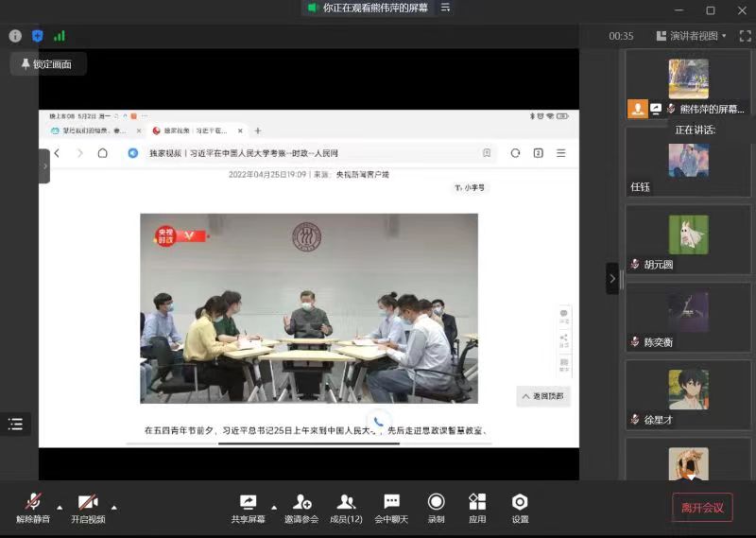This screenshot has height=538, width=756.
Task: Unmute microphone with 解除静音 button
Action: (x=34, y=507)
